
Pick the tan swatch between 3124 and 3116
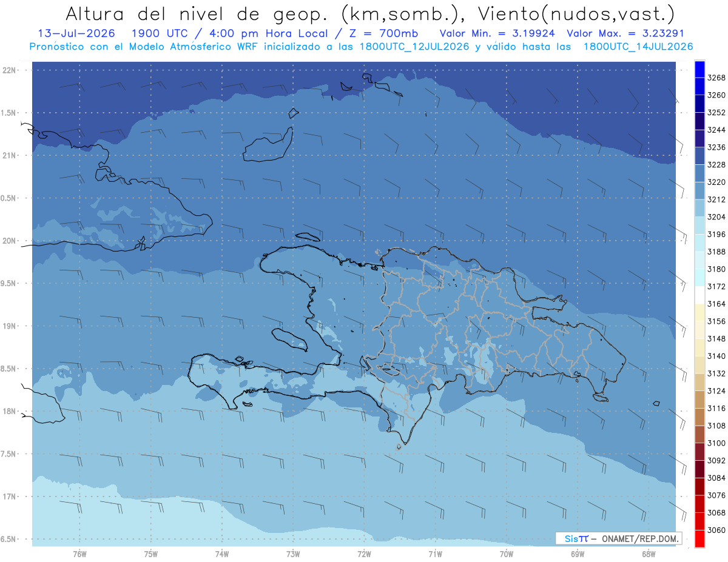[699, 400]
